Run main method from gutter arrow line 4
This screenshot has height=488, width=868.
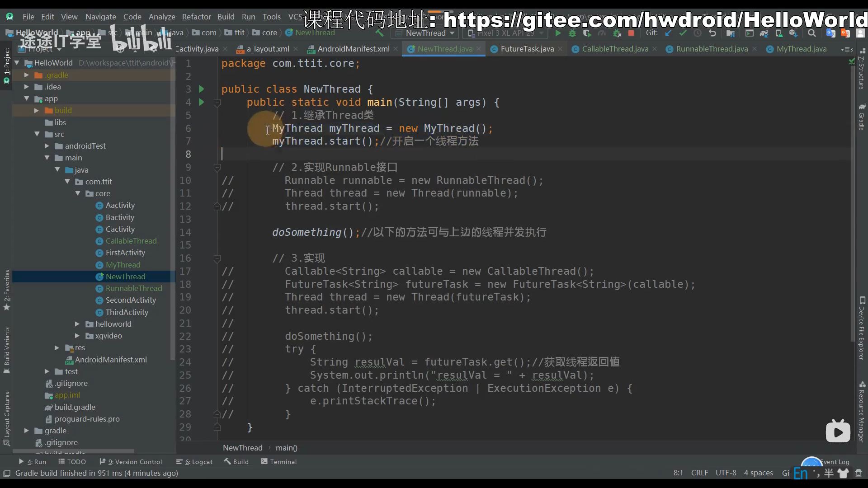coord(202,102)
